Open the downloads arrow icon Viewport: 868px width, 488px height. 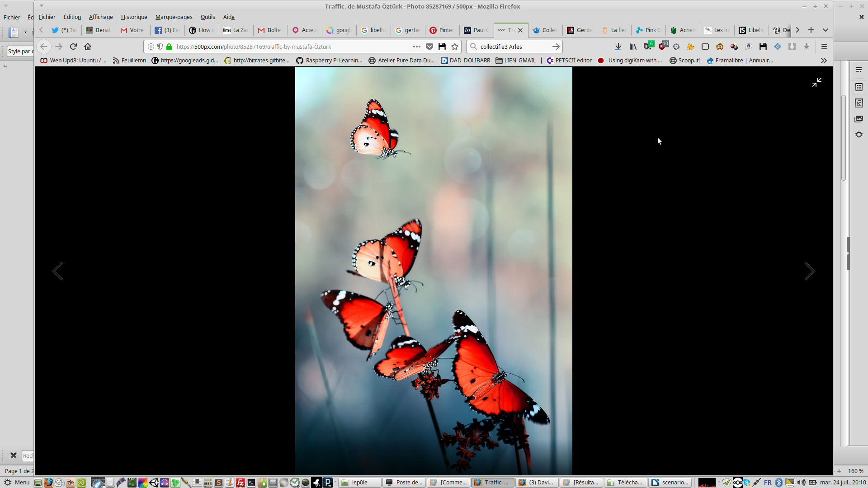pyautogui.click(x=618, y=47)
